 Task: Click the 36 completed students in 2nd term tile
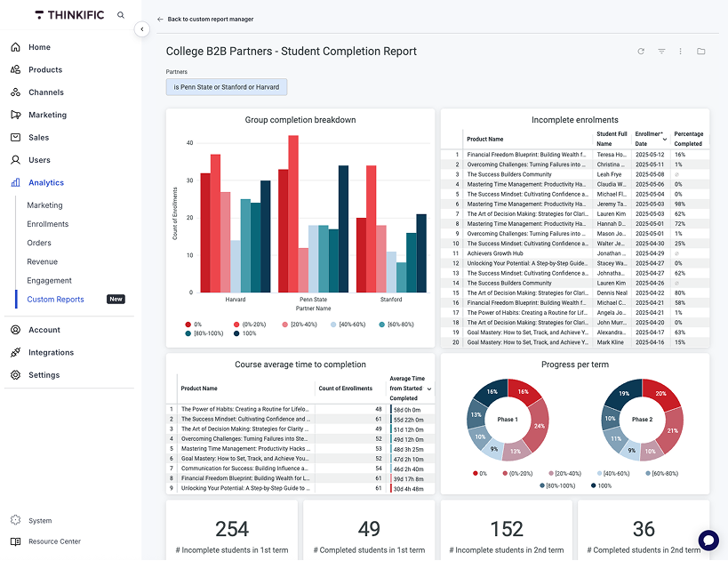coord(644,532)
